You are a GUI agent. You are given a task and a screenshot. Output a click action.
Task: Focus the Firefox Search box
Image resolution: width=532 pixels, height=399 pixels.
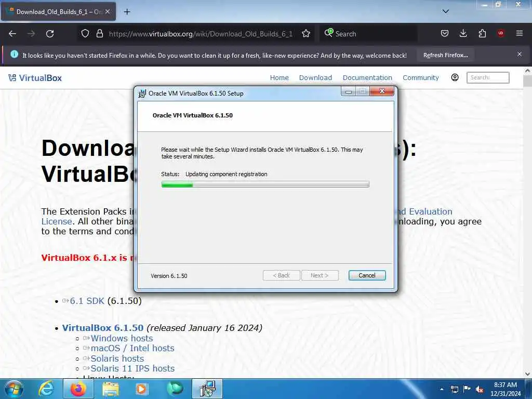(368, 34)
